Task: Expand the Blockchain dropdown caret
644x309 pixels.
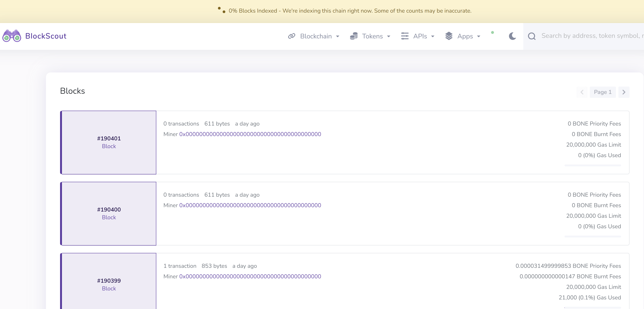Action: tap(338, 37)
